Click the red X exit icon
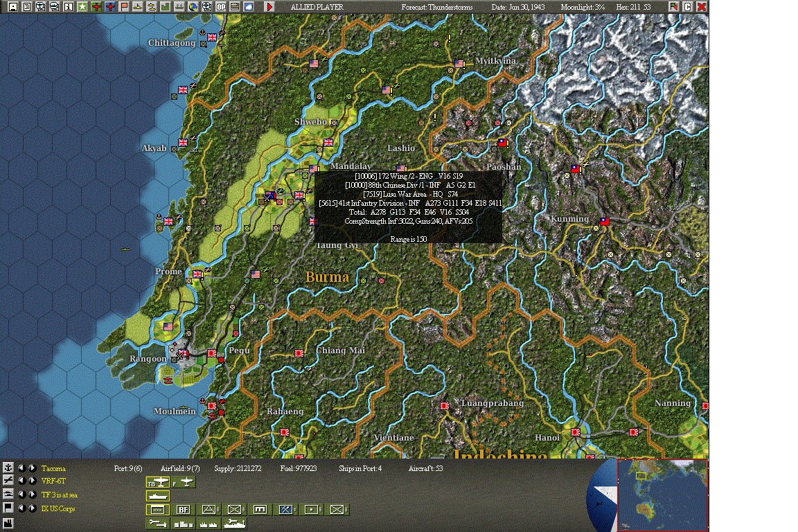798x532 pixels. 701,7
